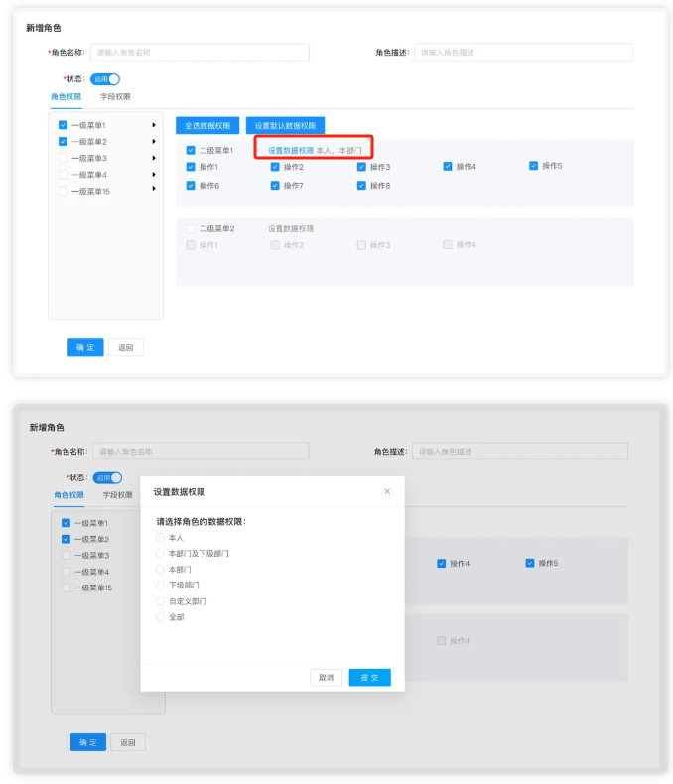Switch to the 字段权限 tab in the undimmed form
The image size is (673, 784).
point(115,97)
